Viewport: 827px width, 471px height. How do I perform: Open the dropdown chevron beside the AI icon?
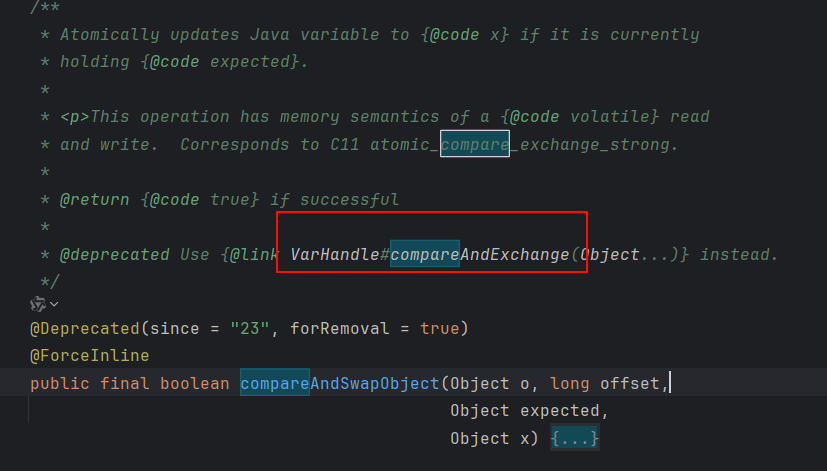pyautogui.click(x=54, y=304)
